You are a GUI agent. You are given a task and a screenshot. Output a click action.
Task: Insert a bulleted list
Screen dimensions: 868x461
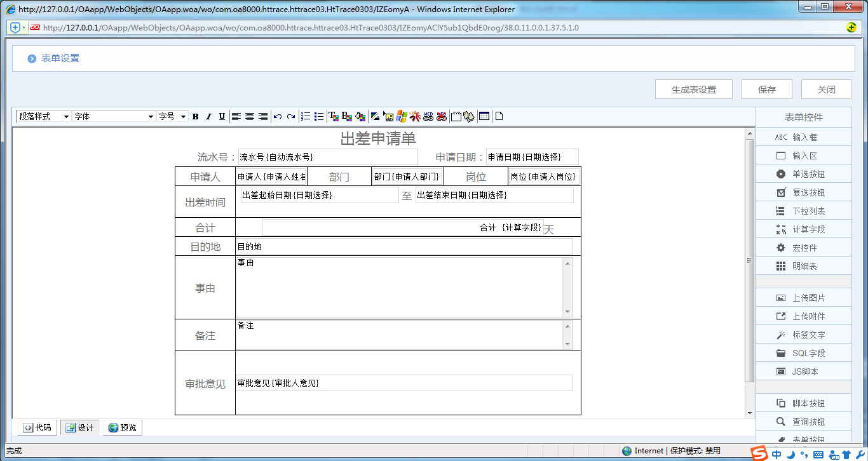click(x=318, y=116)
